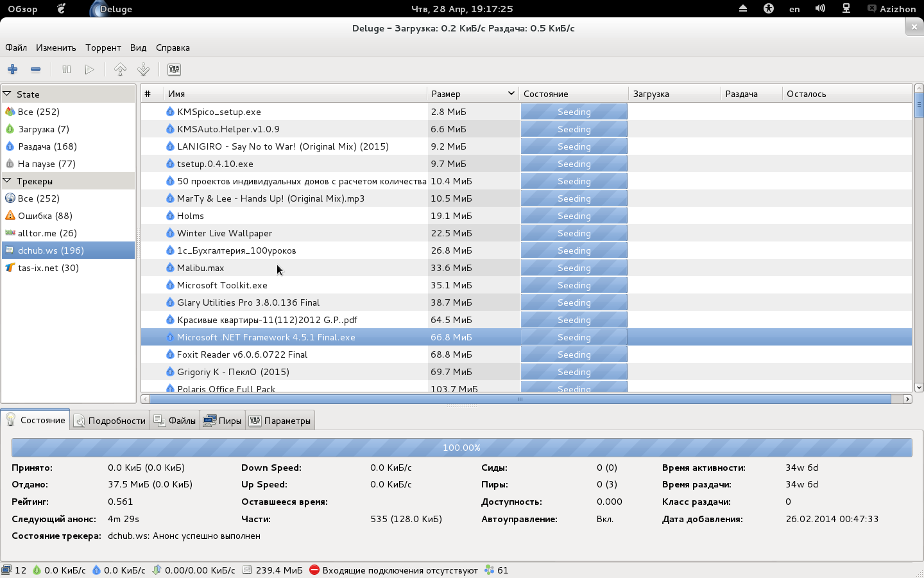Click upload speed indicator in status bar
Screen dimensions: 924x578
tap(118, 570)
